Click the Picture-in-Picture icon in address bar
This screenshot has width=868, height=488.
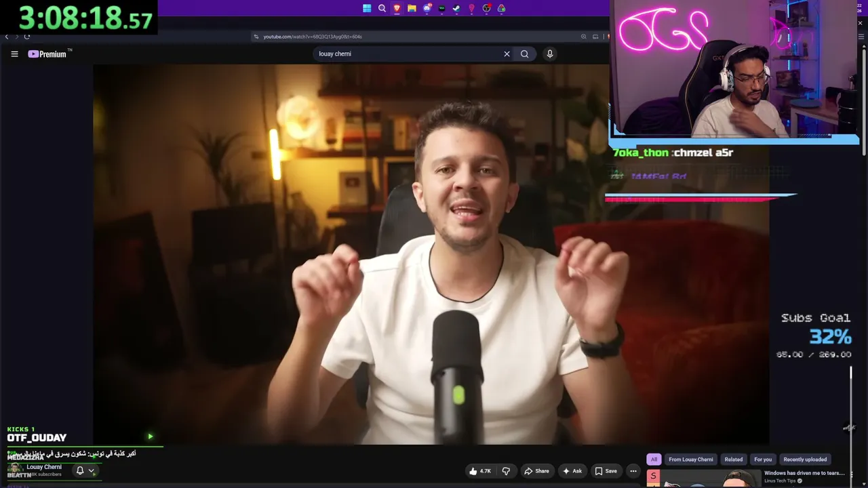[x=595, y=37]
